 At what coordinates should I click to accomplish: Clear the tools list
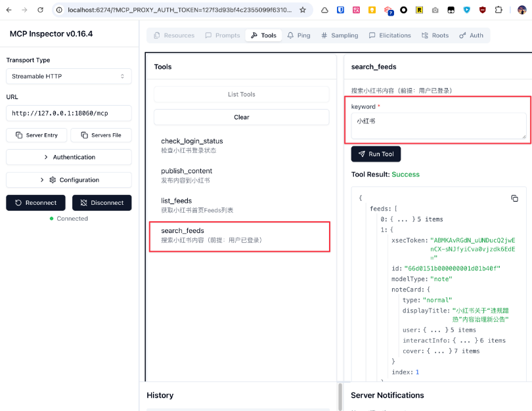tap(242, 117)
